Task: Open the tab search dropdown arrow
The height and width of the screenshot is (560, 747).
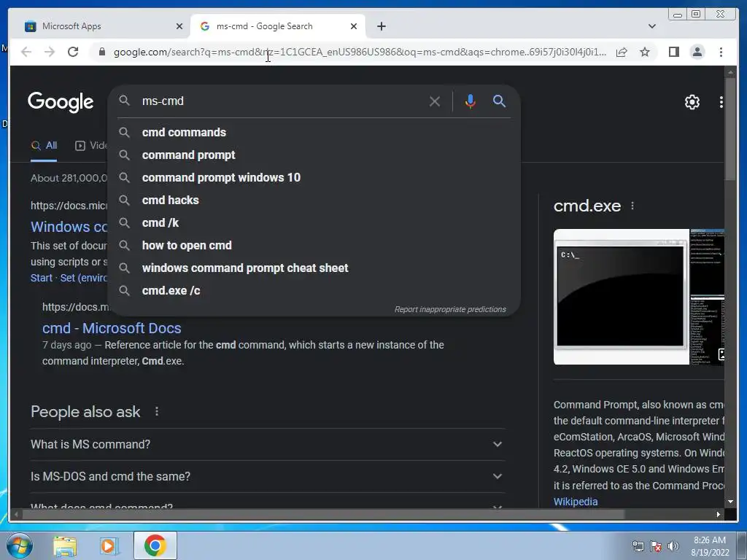Action: 651,26
